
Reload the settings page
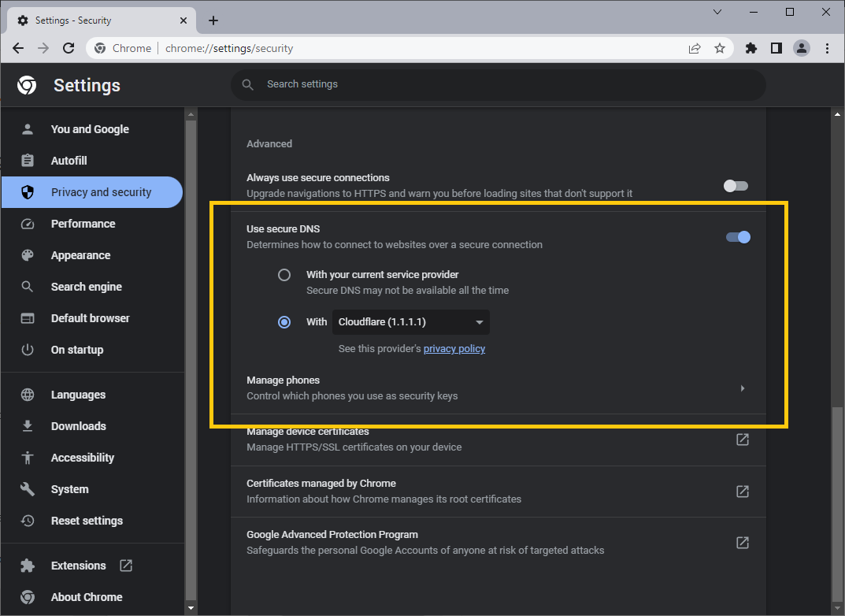(69, 48)
